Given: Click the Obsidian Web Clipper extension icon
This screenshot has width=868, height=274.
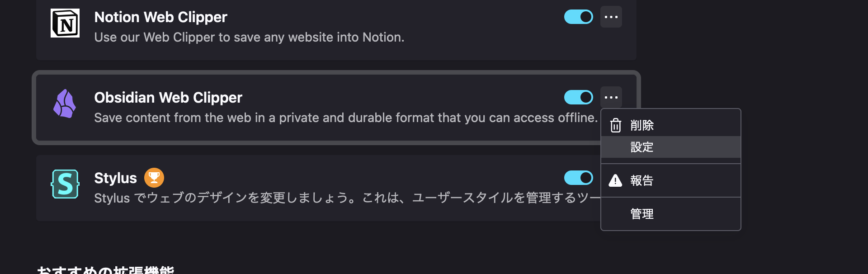Looking at the screenshot, I should coord(65,104).
